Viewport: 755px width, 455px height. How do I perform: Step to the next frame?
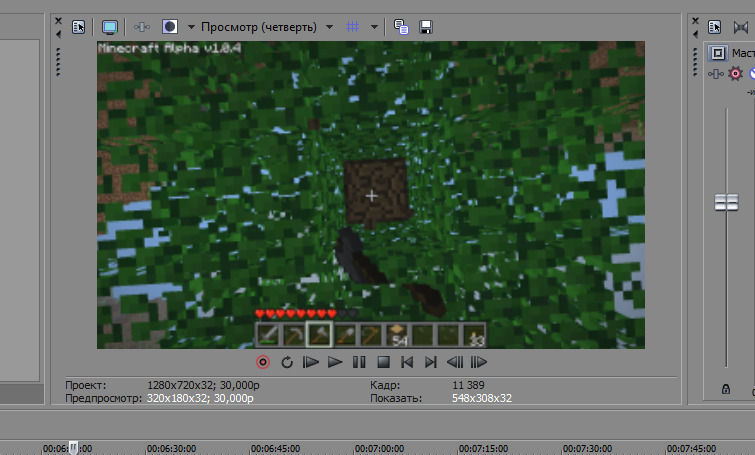click(479, 362)
